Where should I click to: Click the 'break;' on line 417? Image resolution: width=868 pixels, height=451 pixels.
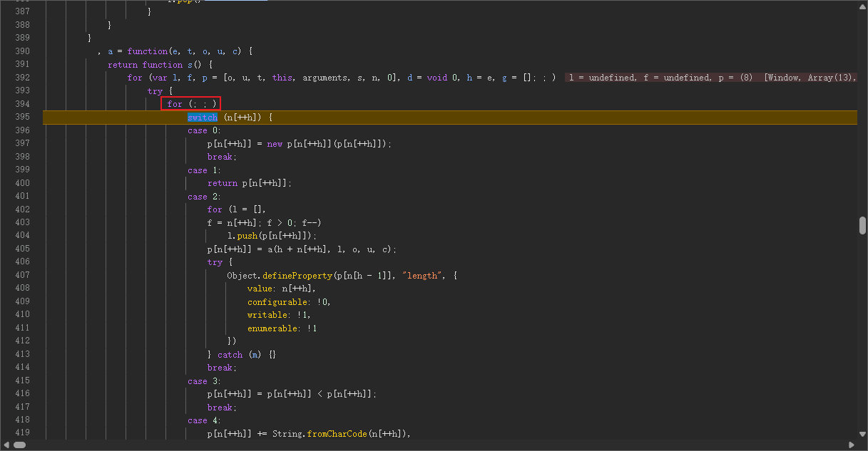point(222,408)
